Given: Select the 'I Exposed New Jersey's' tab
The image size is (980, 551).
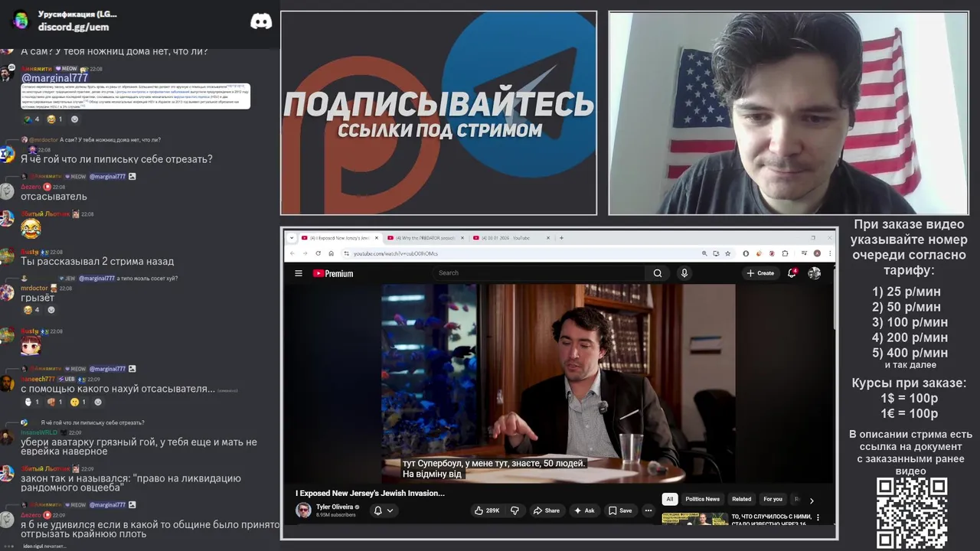Looking at the screenshot, I should click(340, 238).
